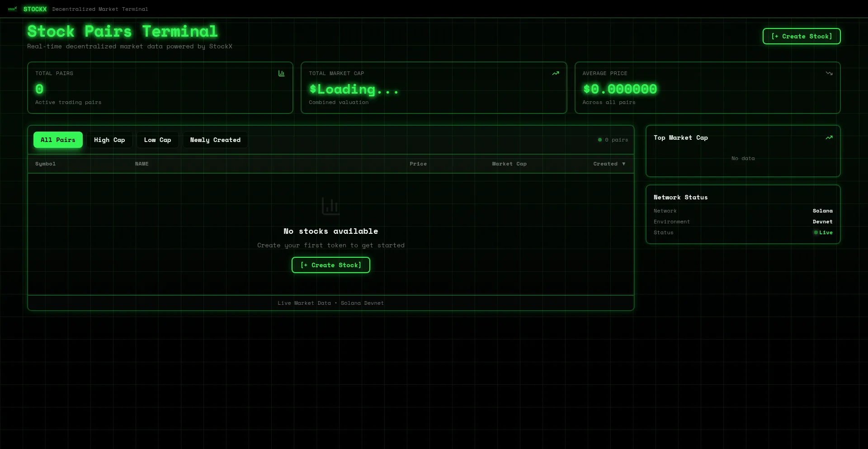Switch to the High Cap filter
868x449 pixels.
(x=109, y=140)
